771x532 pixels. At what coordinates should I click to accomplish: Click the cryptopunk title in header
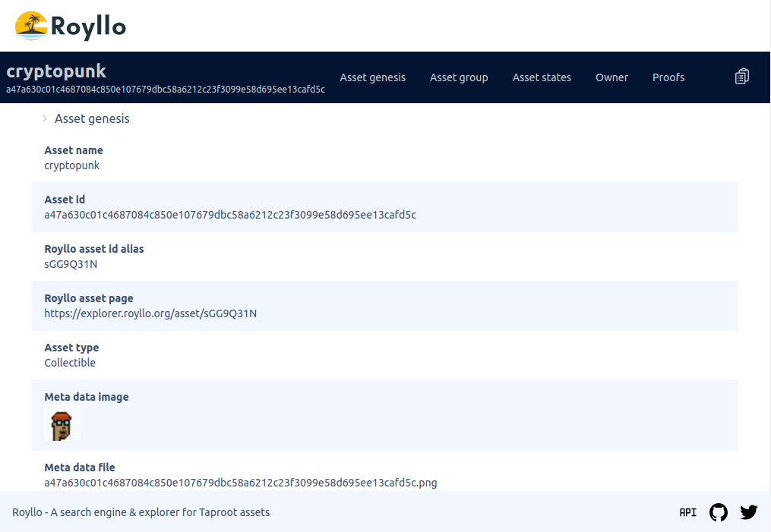[x=56, y=71]
